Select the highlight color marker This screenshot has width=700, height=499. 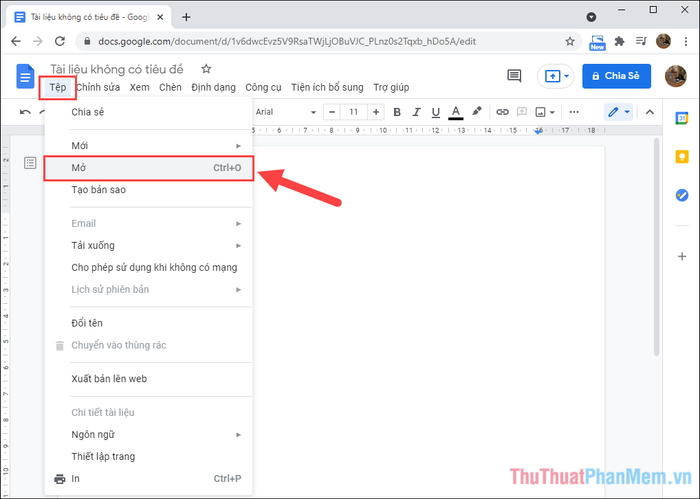pyautogui.click(x=477, y=112)
